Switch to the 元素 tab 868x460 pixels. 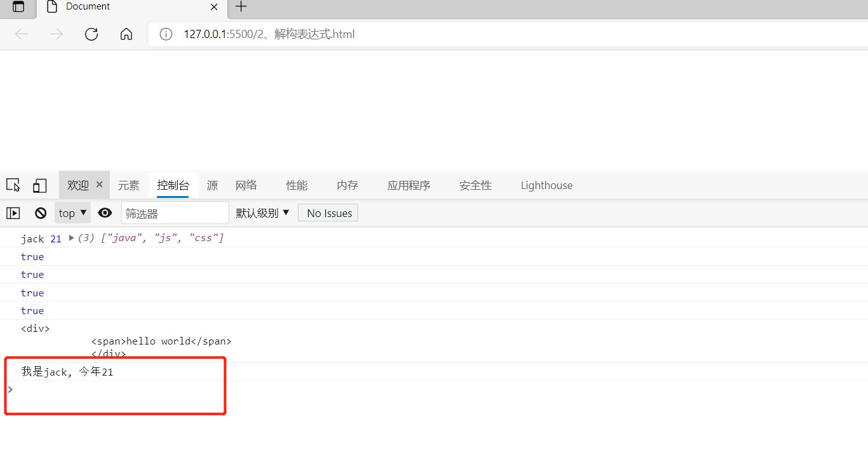click(129, 185)
